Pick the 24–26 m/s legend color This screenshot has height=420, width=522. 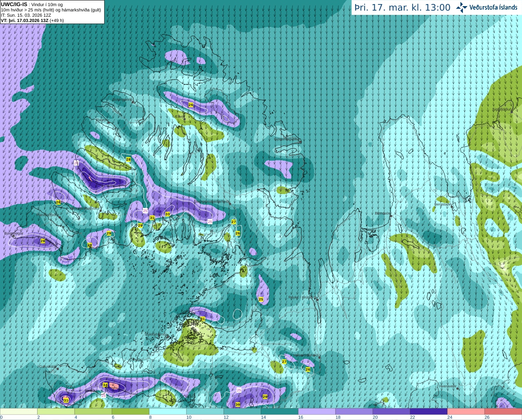(466, 411)
